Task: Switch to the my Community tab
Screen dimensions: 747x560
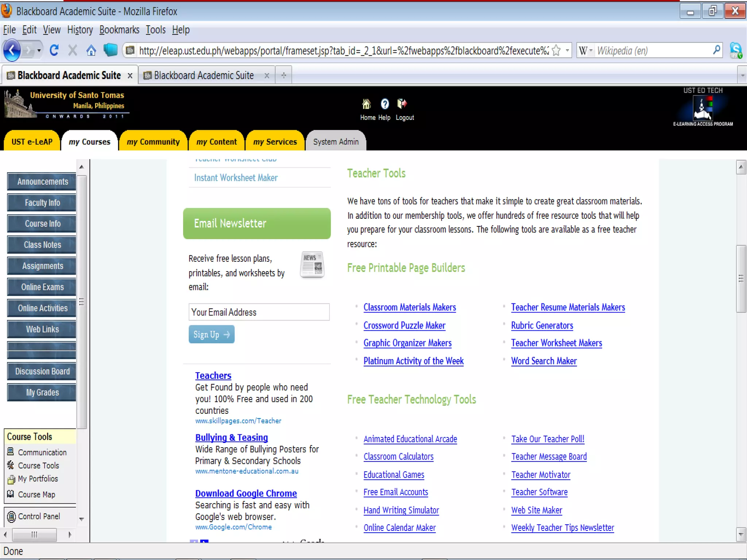Action: [153, 142]
